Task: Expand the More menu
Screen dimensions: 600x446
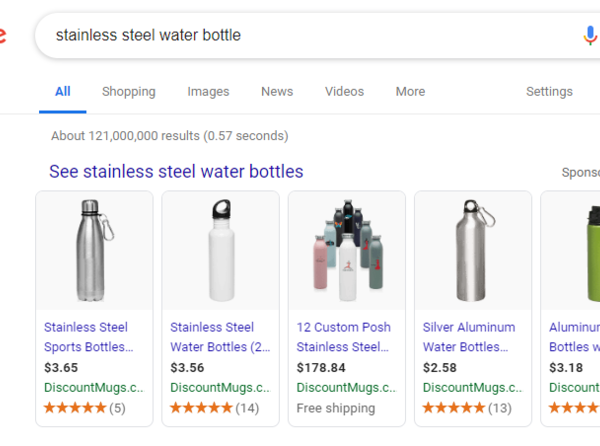Action: coord(410,92)
